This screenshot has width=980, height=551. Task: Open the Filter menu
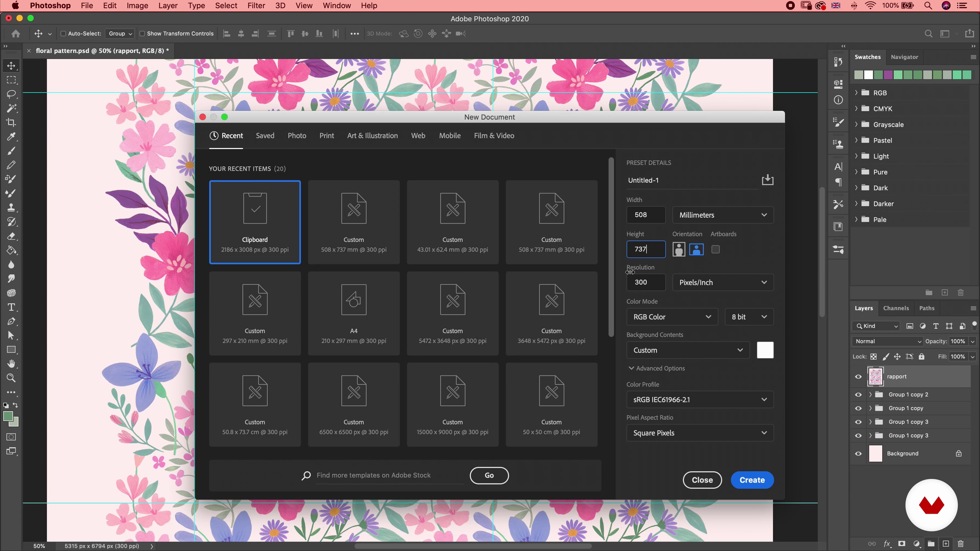[256, 6]
